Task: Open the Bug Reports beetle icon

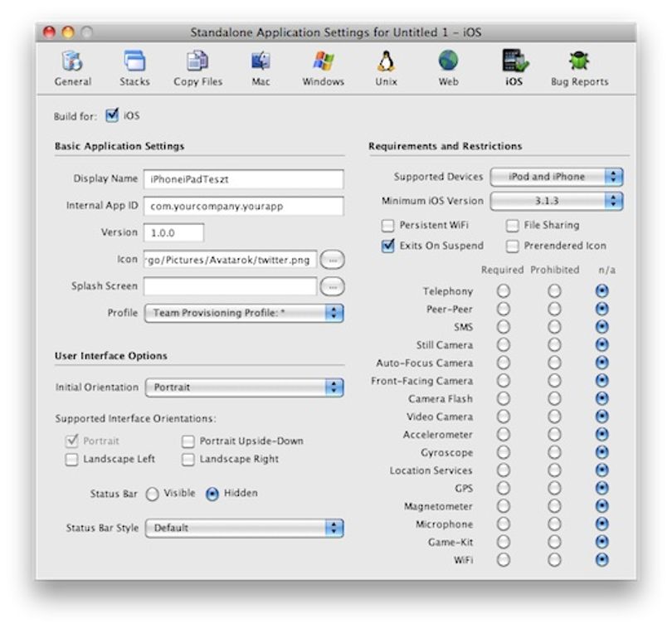Action: [579, 61]
